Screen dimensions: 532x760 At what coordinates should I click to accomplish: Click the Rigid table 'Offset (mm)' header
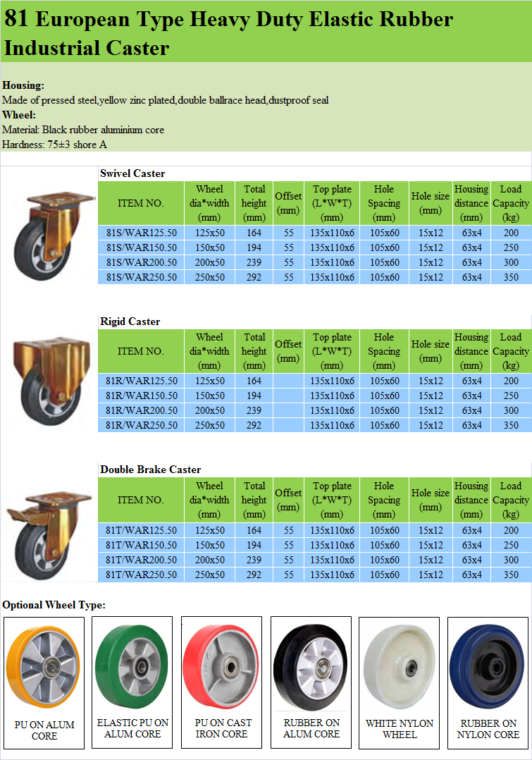288,351
